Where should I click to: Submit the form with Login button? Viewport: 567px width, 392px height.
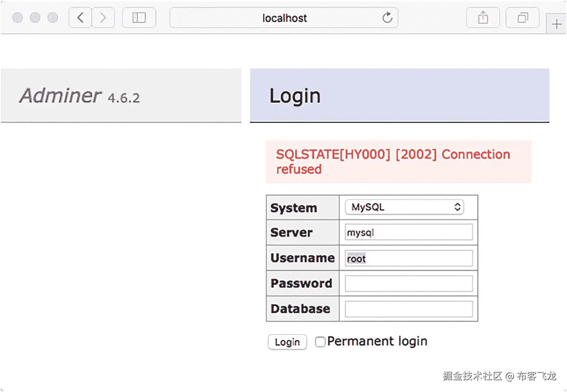tap(287, 342)
